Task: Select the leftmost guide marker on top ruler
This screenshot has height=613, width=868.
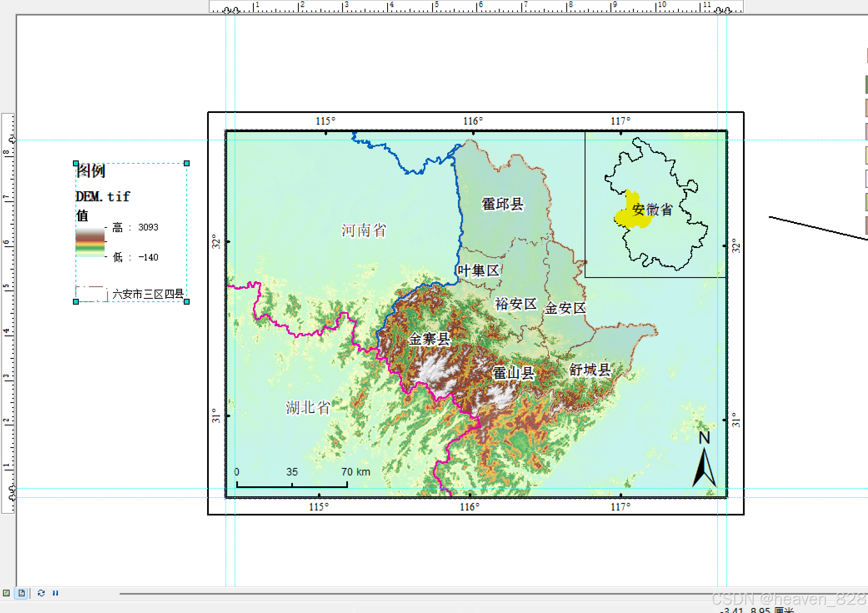Action: [226, 10]
